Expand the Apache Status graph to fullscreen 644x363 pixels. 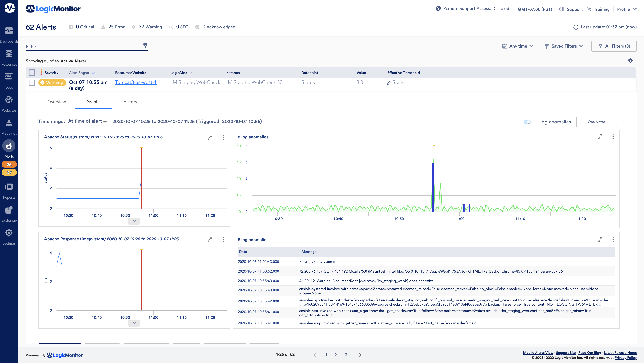pyautogui.click(x=209, y=137)
